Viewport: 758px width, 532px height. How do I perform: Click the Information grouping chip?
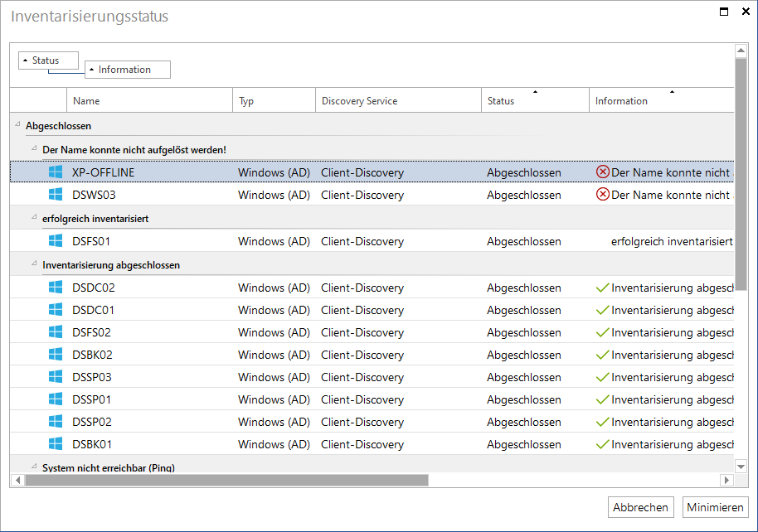tap(128, 70)
